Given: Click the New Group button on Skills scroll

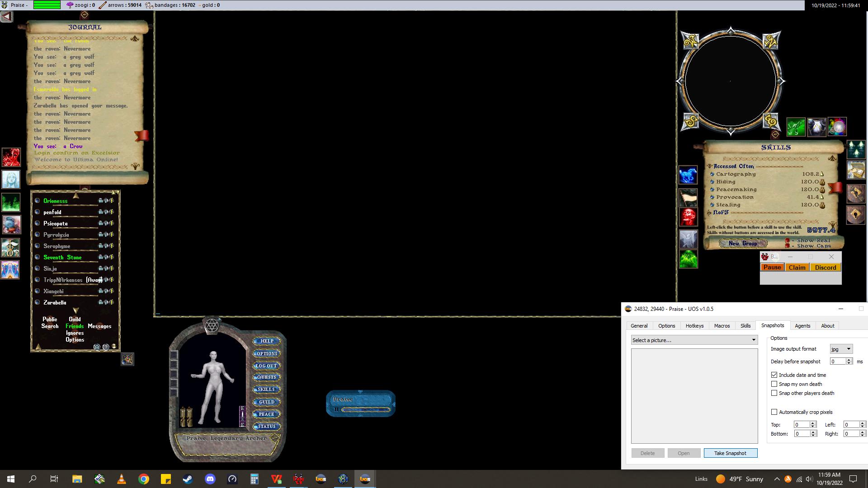Looking at the screenshot, I should pyautogui.click(x=743, y=244).
